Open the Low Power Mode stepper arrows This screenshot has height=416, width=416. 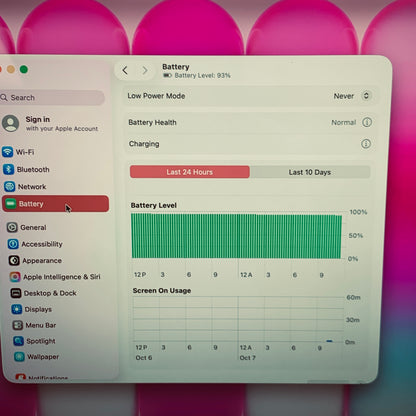[x=366, y=96]
